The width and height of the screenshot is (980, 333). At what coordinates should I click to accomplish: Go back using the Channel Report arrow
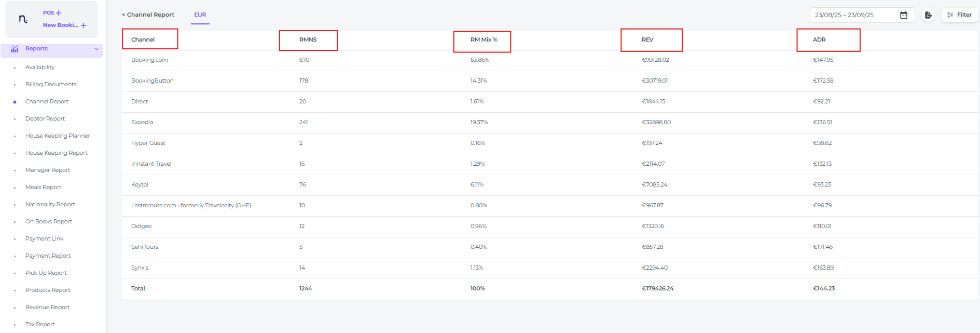pyautogui.click(x=123, y=15)
